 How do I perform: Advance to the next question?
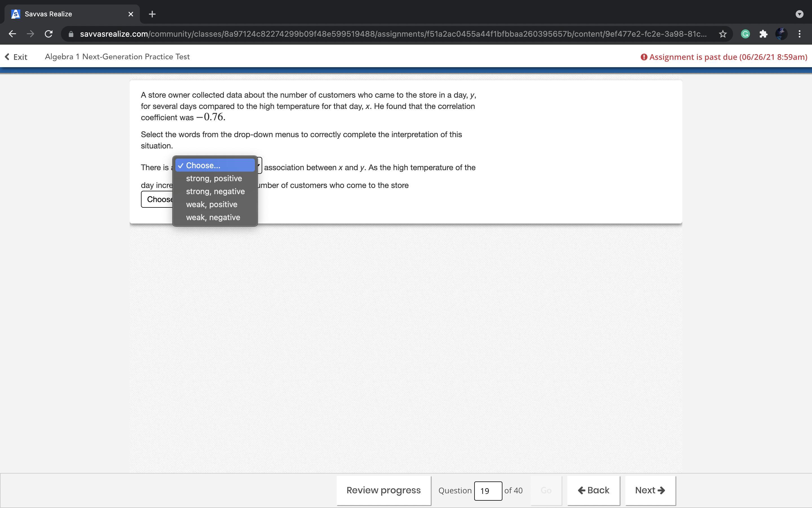coord(650,490)
